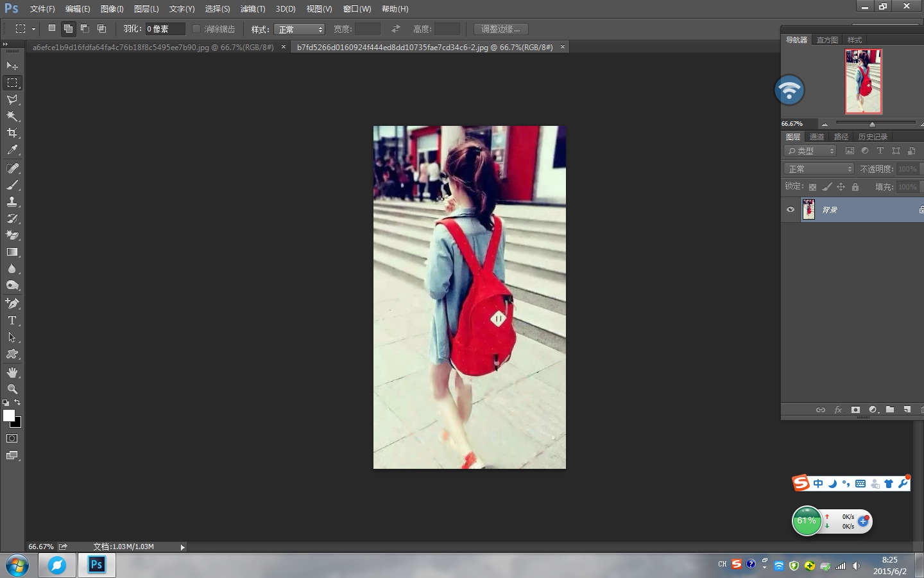Open the tool preset picker dropdown
The image size is (924, 578).
click(33, 29)
